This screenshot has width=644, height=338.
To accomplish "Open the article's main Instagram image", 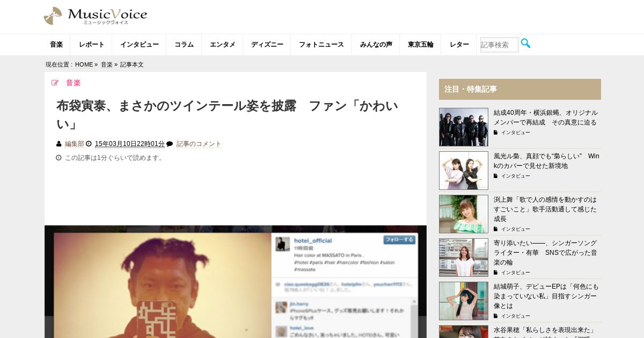I will 236,282.
